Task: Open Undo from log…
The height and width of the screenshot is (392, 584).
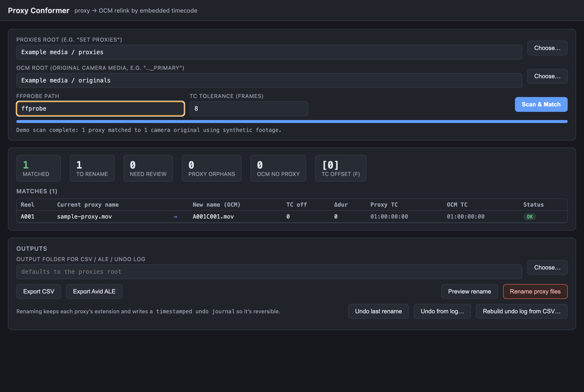Action: pos(442,311)
